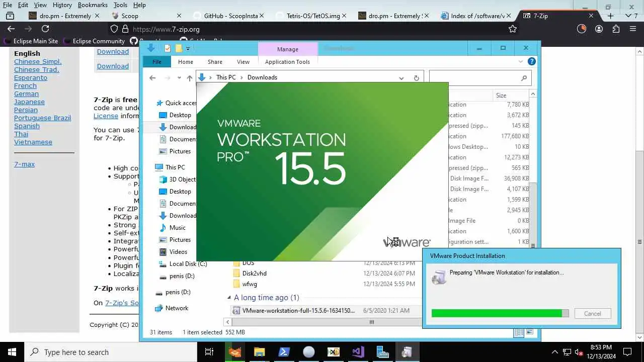This screenshot has width=644, height=362.
Task: Click Explorer's Properties quick access icon
Action: point(168,48)
